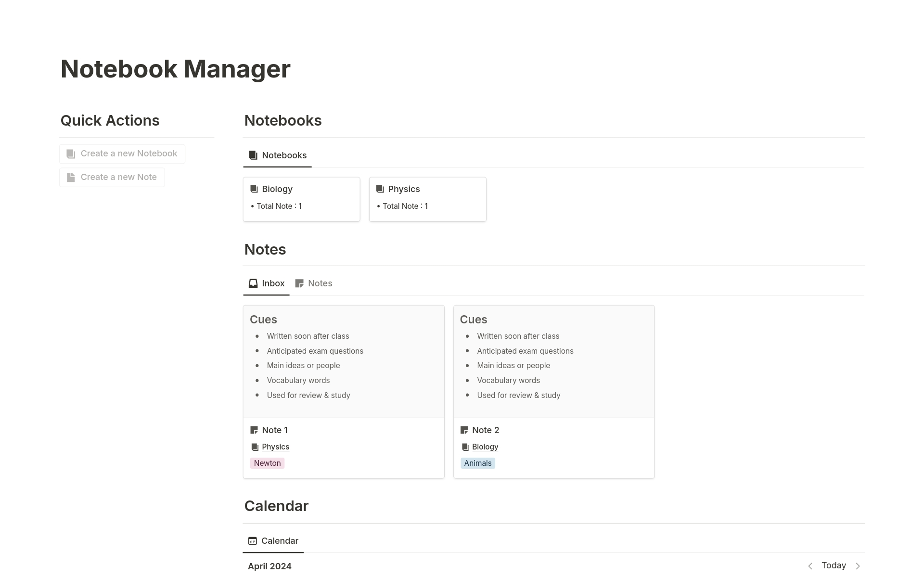Click the page icon beside Note 2
Screen dimensions: 924x577
point(463,430)
